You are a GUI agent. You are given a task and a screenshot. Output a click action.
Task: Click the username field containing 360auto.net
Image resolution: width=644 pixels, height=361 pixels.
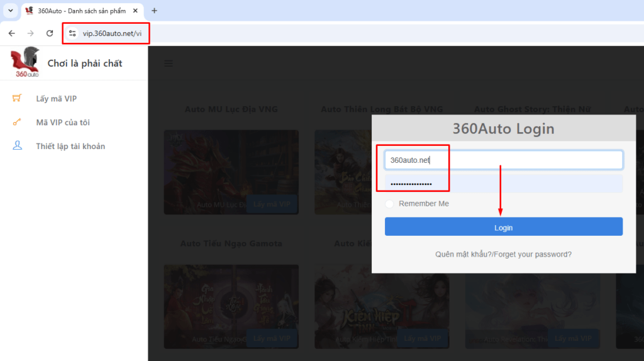504,160
